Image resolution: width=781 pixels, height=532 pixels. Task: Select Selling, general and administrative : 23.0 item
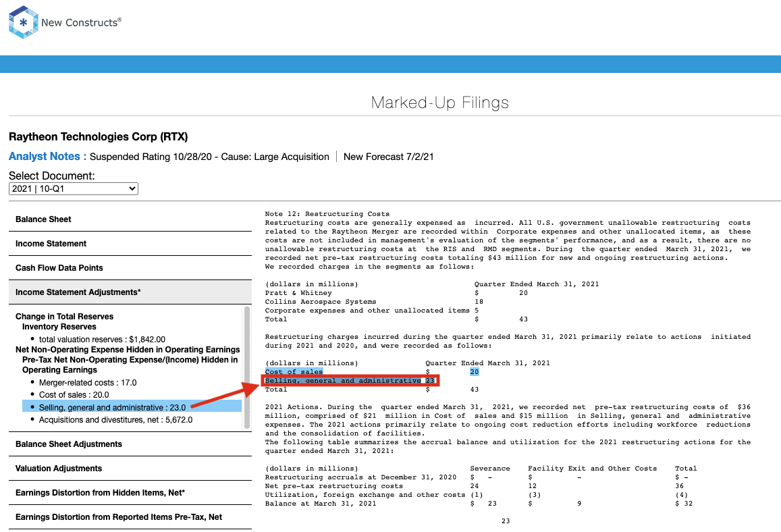(132, 407)
